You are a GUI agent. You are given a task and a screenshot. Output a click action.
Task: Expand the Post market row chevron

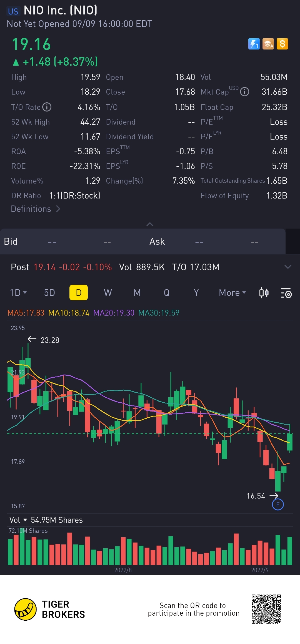tap(288, 267)
